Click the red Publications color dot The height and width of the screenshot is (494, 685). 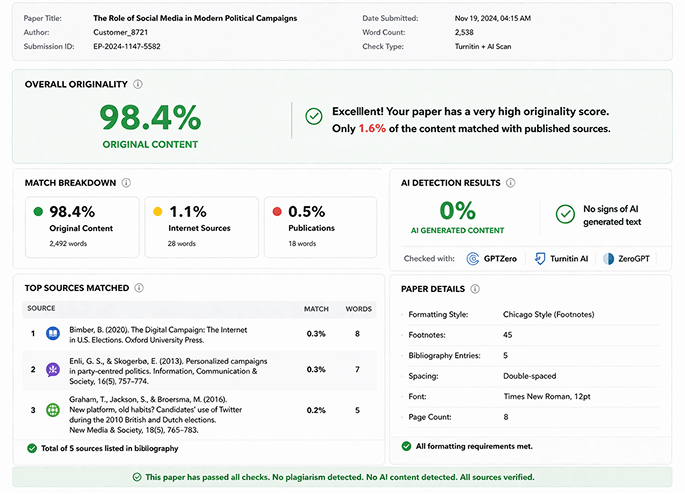(277, 212)
